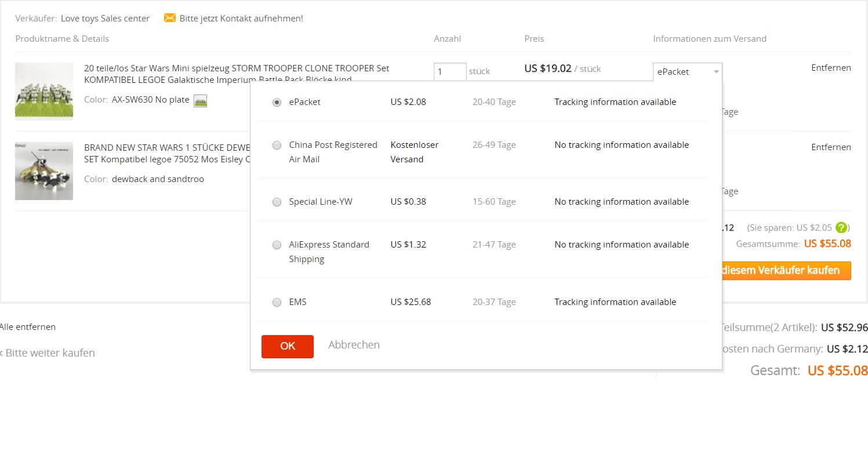Screen dimensions: 868x465
Task: Select Special Line-YW shipping option
Action: pos(277,202)
